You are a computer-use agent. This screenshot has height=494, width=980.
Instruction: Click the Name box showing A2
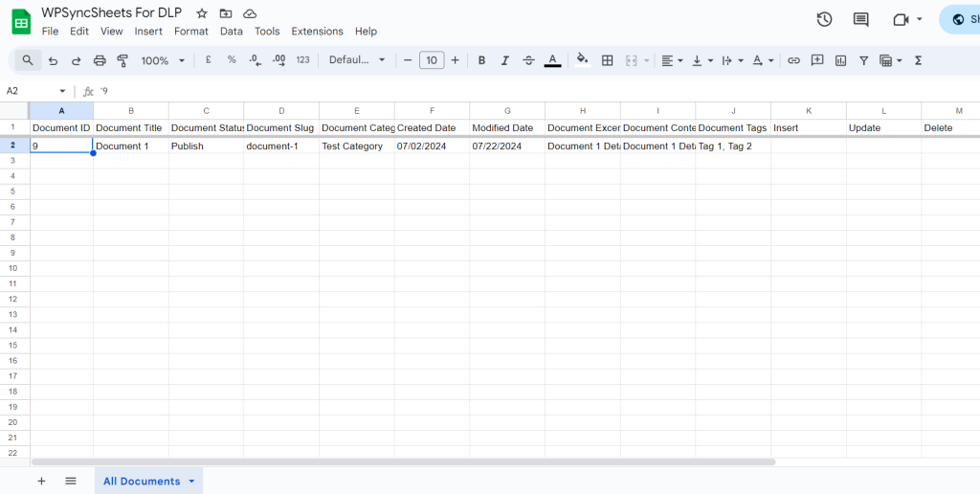tap(36, 91)
